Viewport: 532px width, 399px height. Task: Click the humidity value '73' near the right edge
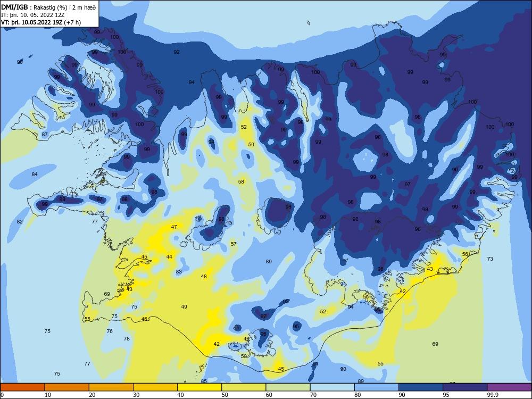[490, 259]
